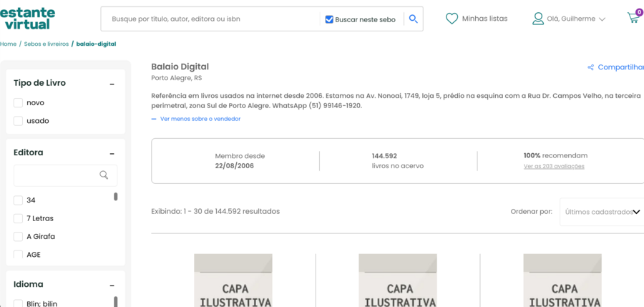Open Ver as 203 avaliações link

click(554, 167)
